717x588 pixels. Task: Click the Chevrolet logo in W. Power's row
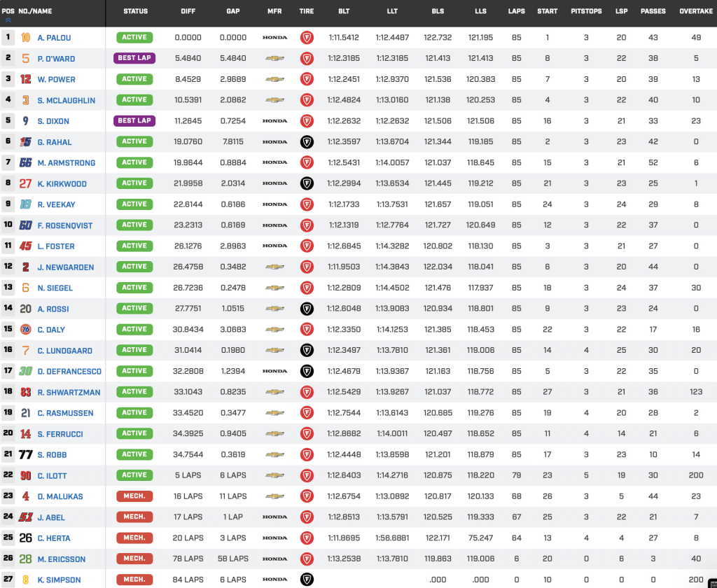tap(274, 79)
